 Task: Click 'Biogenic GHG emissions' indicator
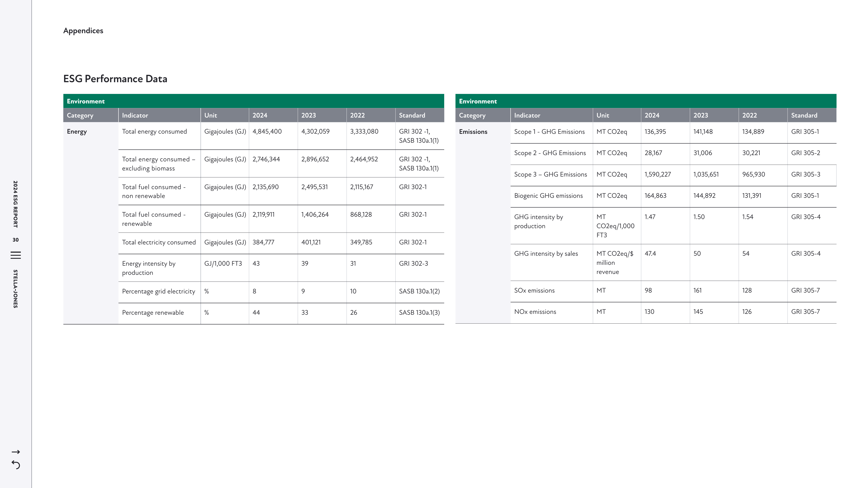549,196
